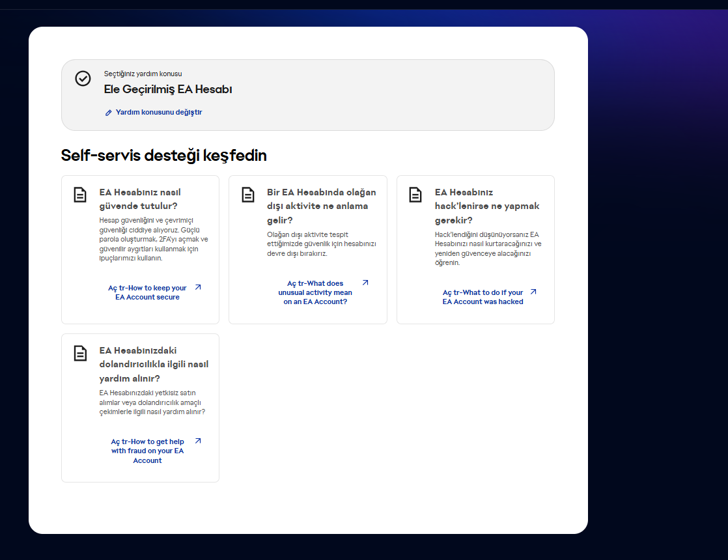Click description starting 'Olağan dışı aktivite tespit'
The width and height of the screenshot is (728, 560).
point(321,244)
